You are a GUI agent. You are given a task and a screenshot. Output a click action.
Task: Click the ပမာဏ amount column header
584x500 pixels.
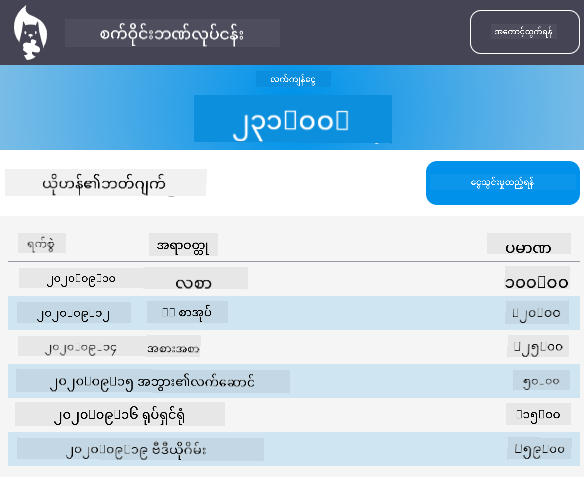pyautogui.click(x=529, y=244)
